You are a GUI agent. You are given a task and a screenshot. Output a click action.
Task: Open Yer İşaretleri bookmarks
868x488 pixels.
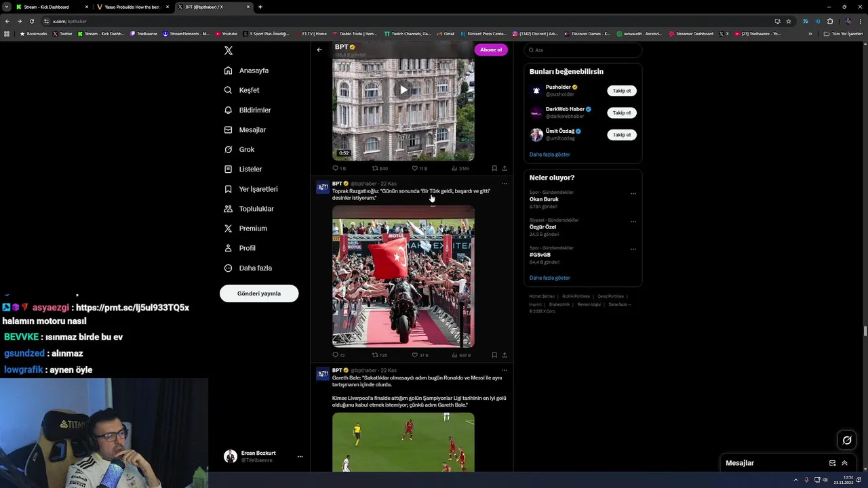click(x=251, y=189)
